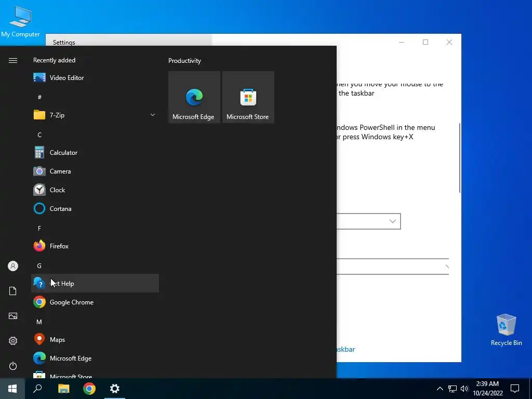Launch Calculator from the app list
The width and height of the screenshot is (532, 399).
tap(95, 153)
